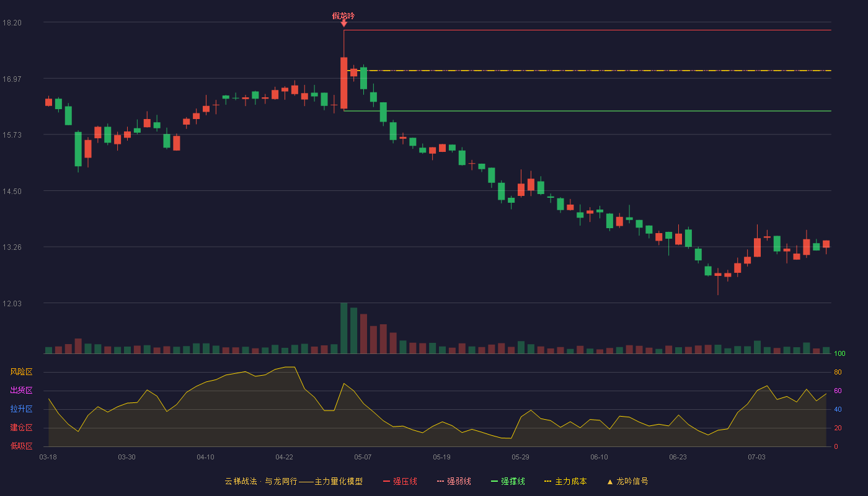Image resolution: width=868 pixels, height=496 pixels.
Task: Toggle the 强撑线 legend entry
Action: pyautogui.click(x=508, y=481)
